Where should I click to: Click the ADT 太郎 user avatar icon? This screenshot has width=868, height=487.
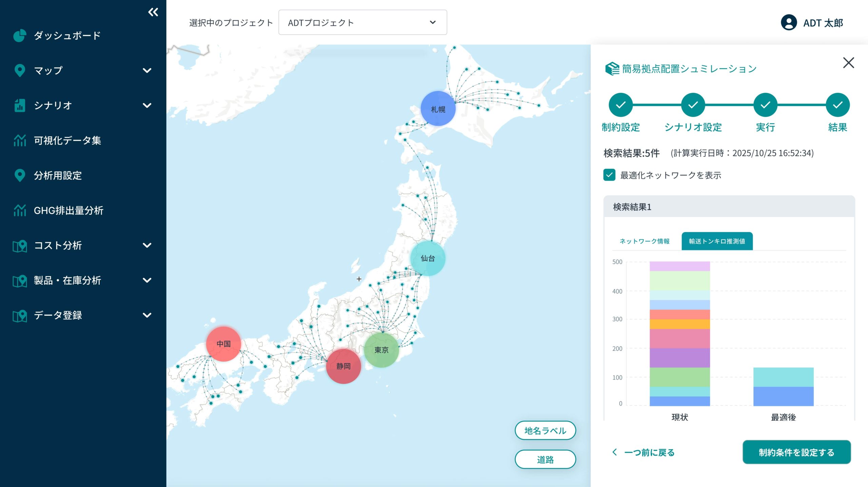(789, 23)
